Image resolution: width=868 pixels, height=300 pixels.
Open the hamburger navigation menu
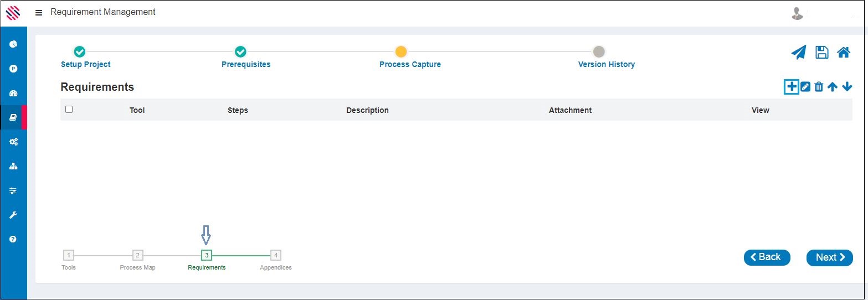[x=39, y=12]
